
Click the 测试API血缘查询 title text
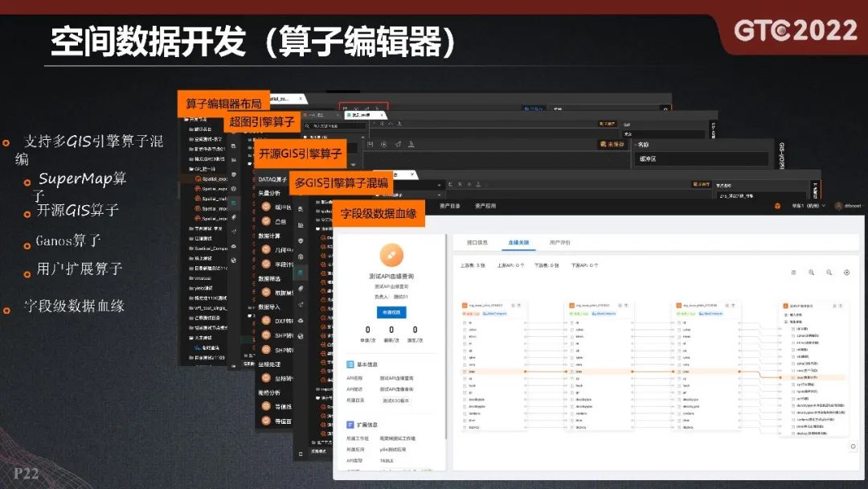point(391,276)
